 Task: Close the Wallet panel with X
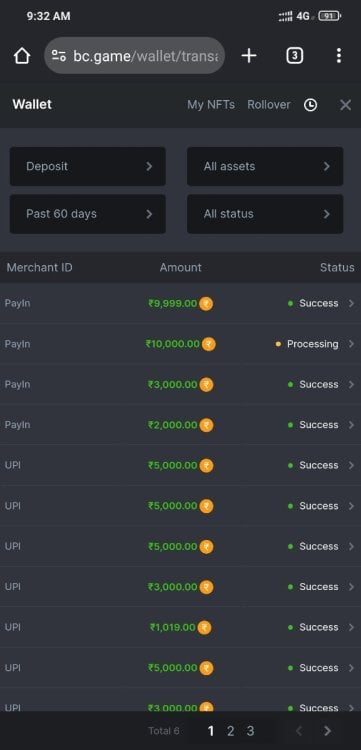pos(345,105)
